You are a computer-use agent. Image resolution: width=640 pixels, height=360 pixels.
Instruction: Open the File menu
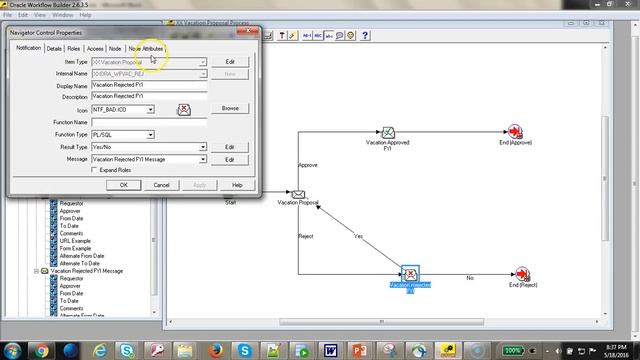tap(7, 15)
